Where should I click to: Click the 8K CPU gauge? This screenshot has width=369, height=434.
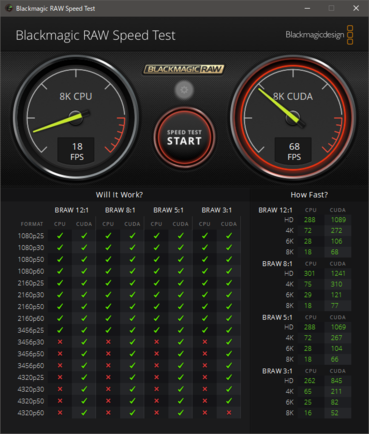click(x=76, y=118)
